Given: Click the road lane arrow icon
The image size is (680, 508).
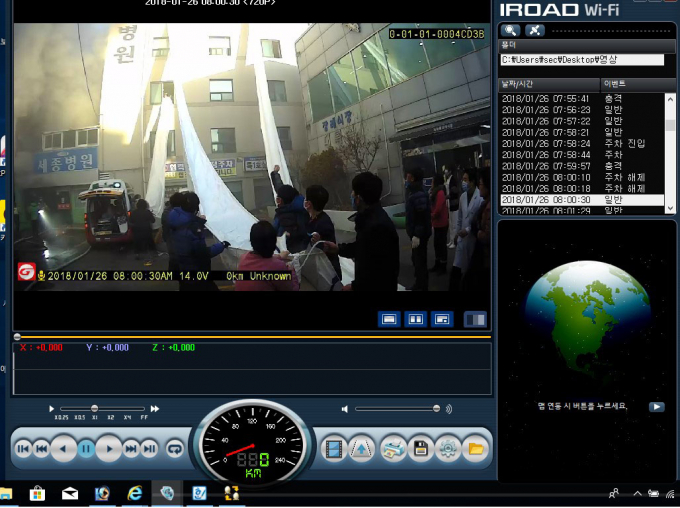Looking at the screenshot, I should 361,449.
